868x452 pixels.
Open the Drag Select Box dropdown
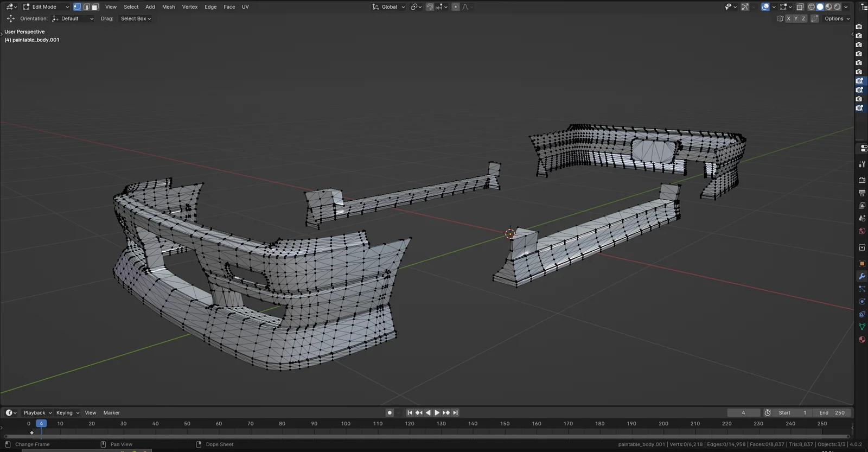point(136,18)
